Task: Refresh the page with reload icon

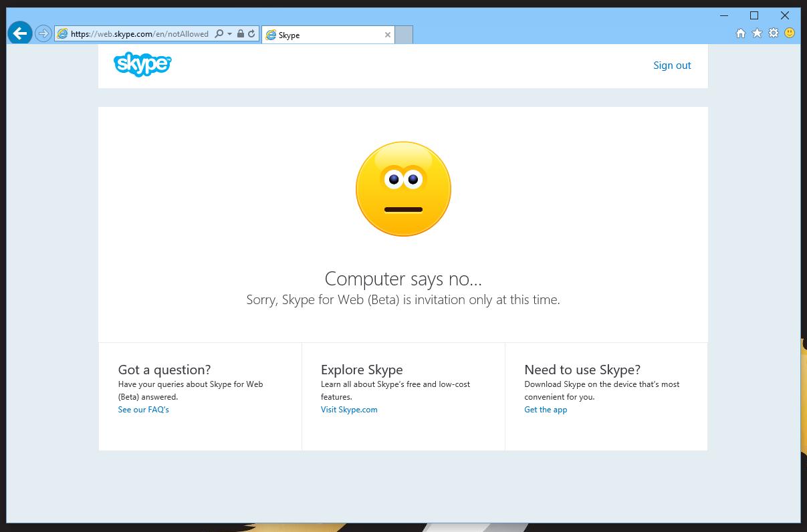Action: point(251,33)
